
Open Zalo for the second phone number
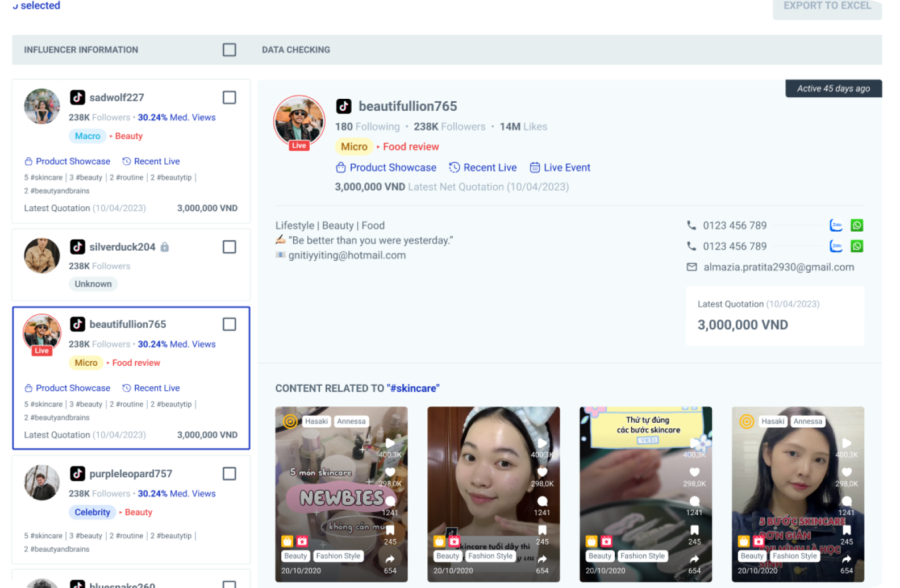(x=836, y=246)
